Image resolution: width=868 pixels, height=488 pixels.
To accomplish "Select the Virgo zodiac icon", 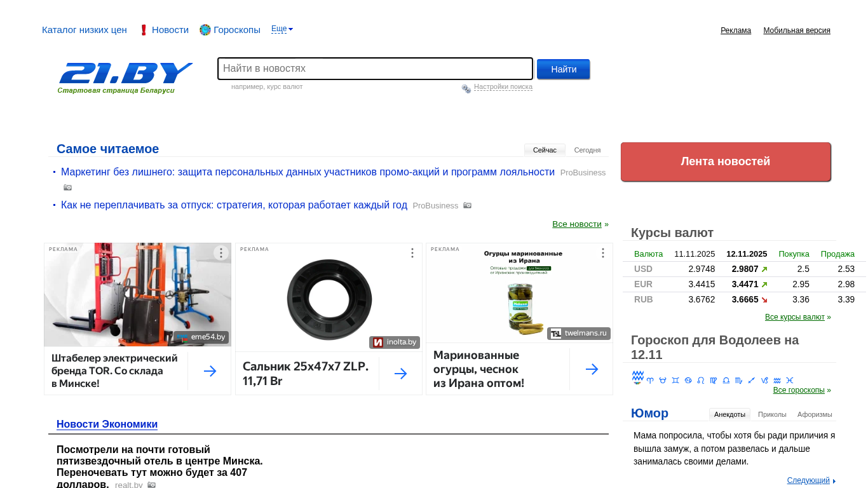I will tap(714, 380).
